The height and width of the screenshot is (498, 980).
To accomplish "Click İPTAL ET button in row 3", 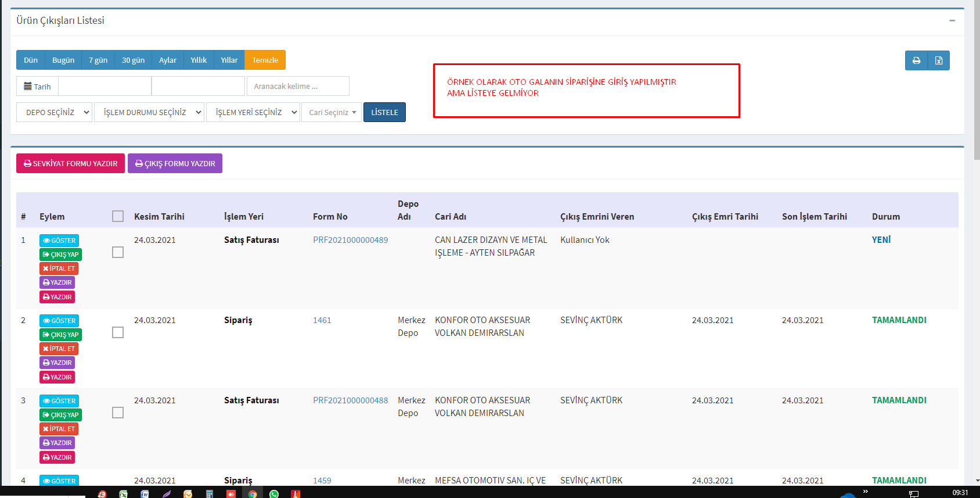I will point(59,429).
